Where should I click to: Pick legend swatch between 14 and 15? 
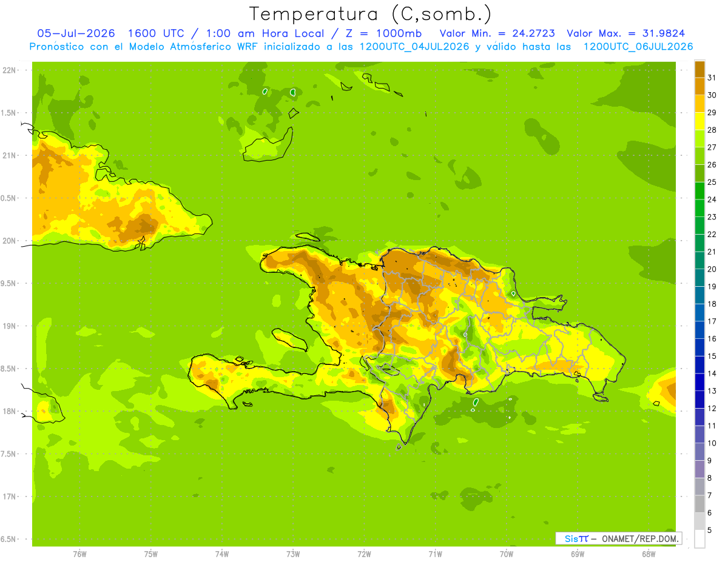(700, 365)
